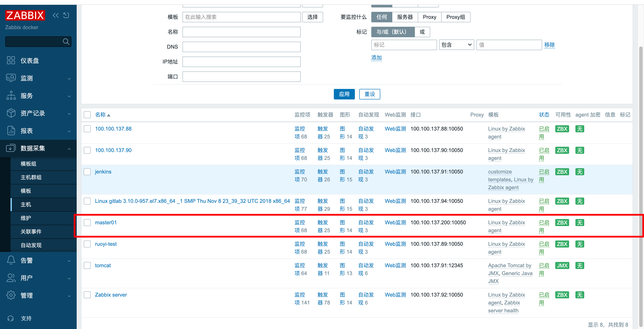
Task: Click the sidebar search magnifier icon
Action: (66, 41)
